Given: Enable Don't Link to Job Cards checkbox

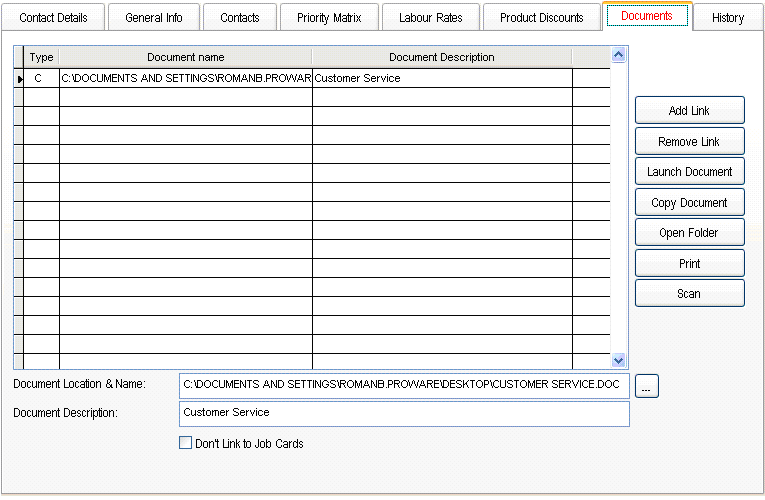Looking at the screenshot, I should tap(185, 443).
